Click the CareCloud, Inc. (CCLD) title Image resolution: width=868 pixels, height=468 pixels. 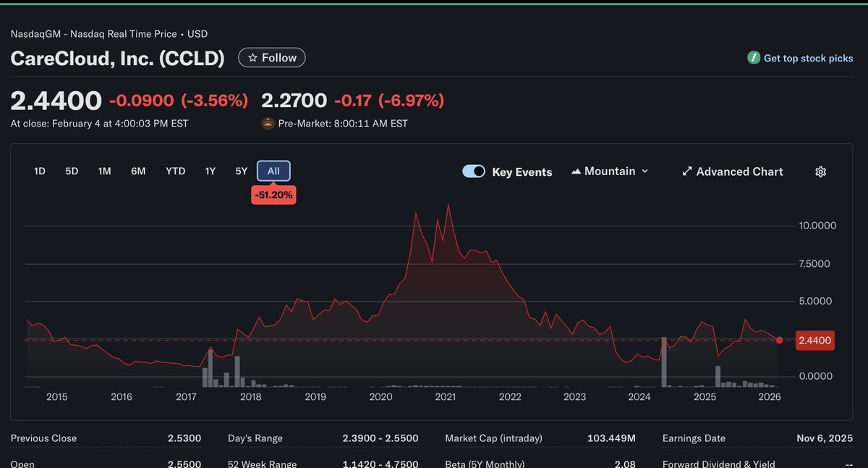coord(118,59)
